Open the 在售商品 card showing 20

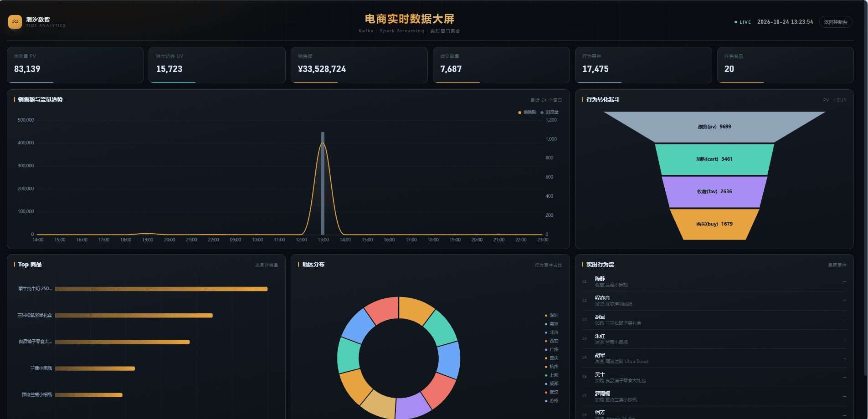pos(786,65)
